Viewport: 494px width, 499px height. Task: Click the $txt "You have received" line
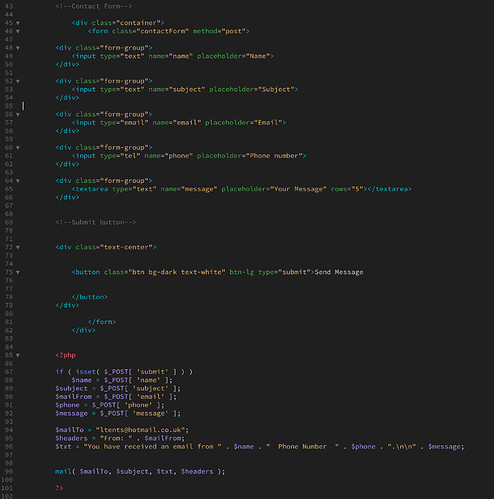[x=260, y=447]
